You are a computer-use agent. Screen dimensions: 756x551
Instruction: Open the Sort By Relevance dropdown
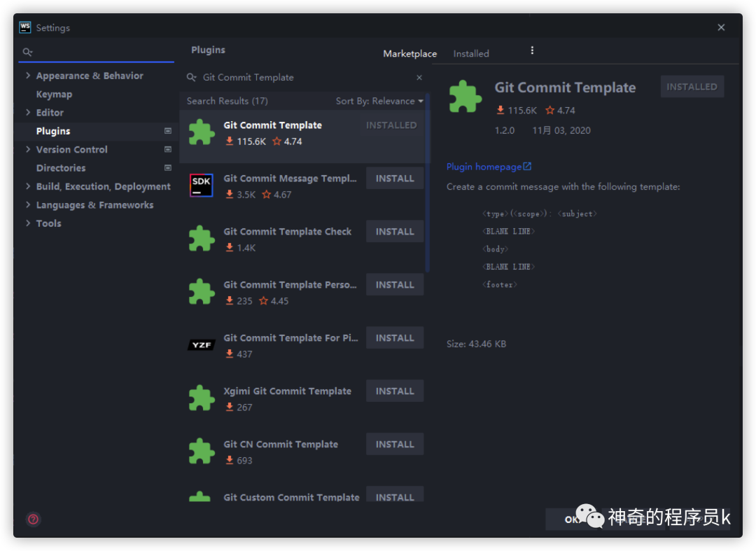pos(379,101)
